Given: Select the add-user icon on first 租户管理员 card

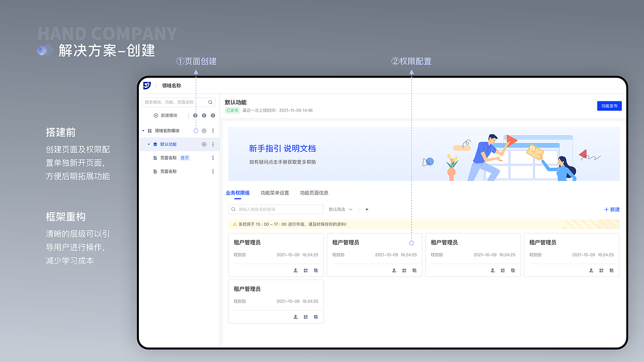Looking at the screenshot, I should coord(295,270).
